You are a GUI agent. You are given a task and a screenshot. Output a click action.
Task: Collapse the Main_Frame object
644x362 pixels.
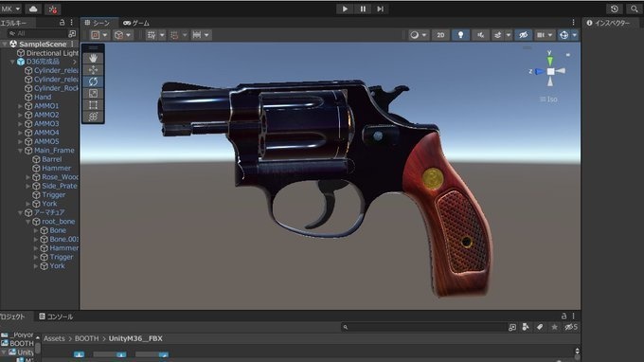pyautogui.click(x=20, y=151)
